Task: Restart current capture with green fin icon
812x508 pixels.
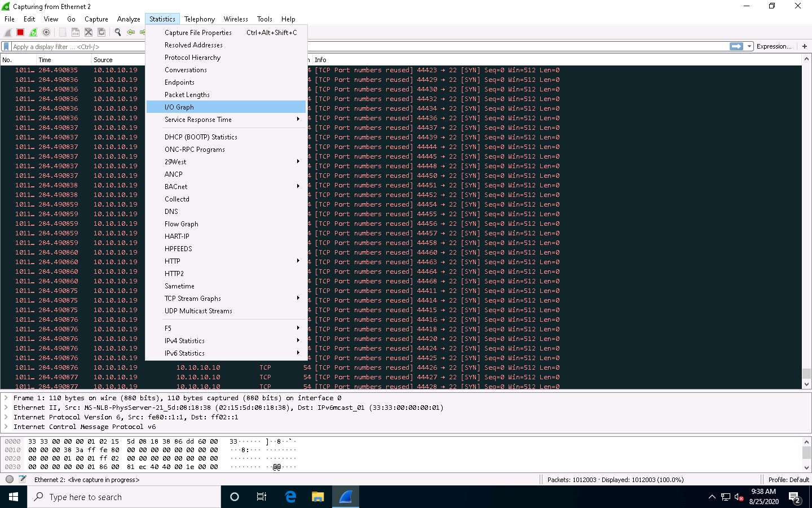Action: tap(33, 33)
